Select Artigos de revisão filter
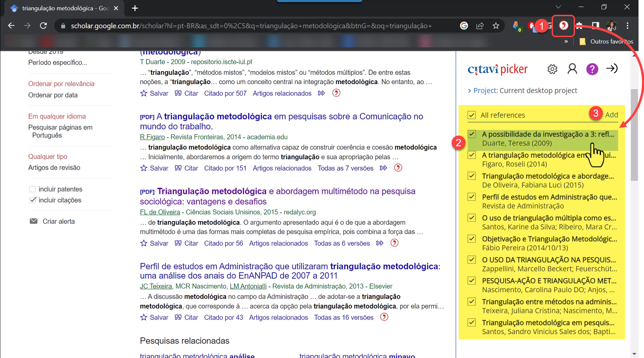This screenshot has width=644, height=358. coord(54,168)
